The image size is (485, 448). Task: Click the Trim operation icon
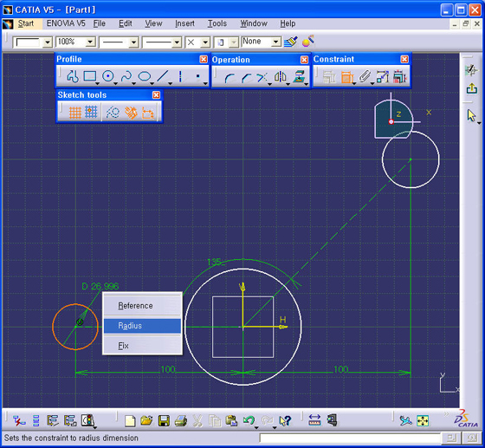click(262, 77)
